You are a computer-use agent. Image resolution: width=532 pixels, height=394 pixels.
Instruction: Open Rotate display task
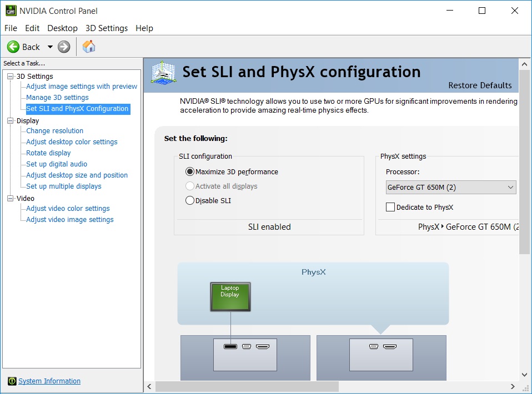pos(48,153)
